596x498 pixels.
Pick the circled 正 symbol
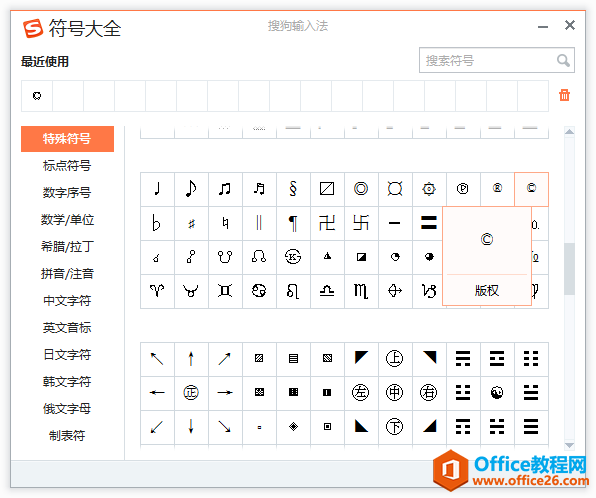pyautogui.click(x=191, y=393)
